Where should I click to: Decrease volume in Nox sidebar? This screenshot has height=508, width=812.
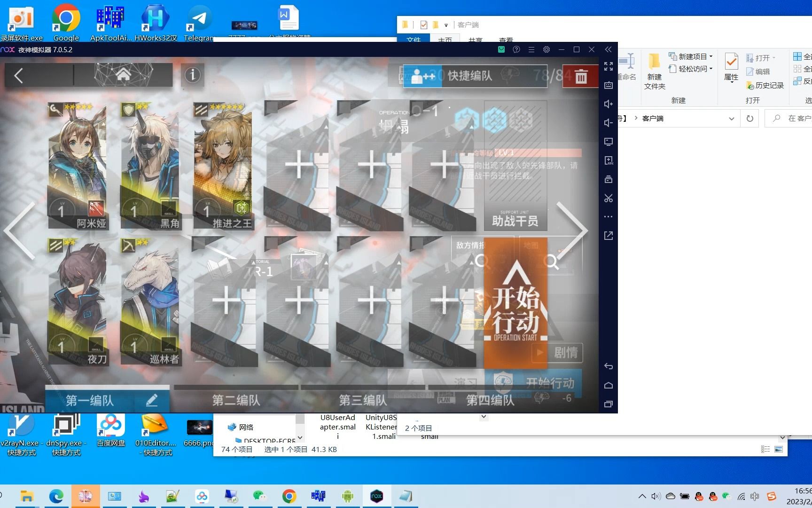tap(609, 123)
